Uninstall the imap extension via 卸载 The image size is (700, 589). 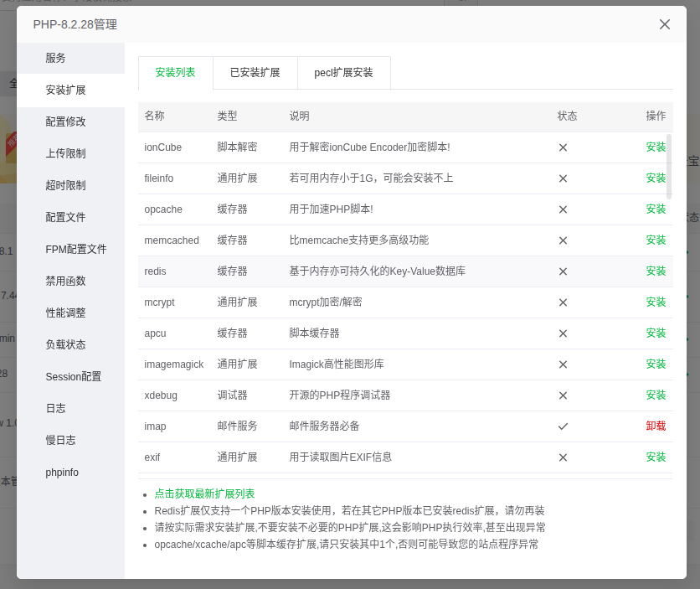(656, 426)
